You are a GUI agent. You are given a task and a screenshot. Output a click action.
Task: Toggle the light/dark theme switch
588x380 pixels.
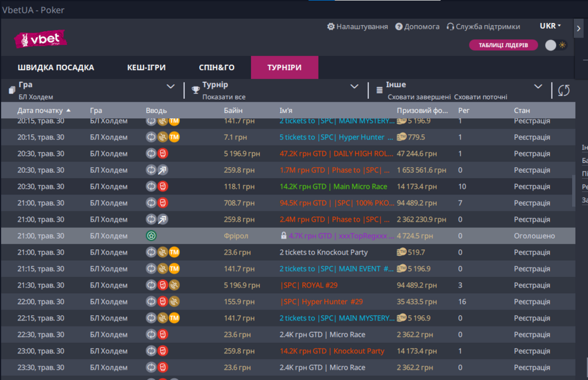pyautogui.click(x=556, y=45)
